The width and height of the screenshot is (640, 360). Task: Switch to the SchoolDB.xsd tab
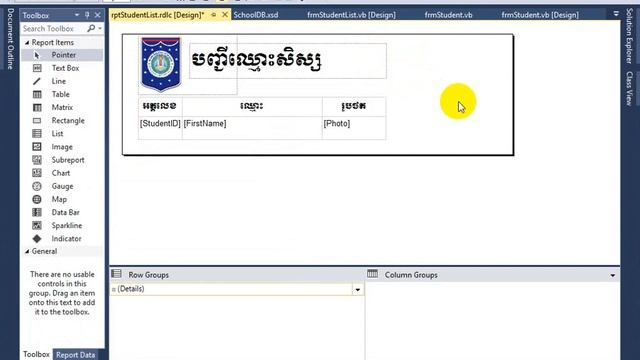(256, 15)
